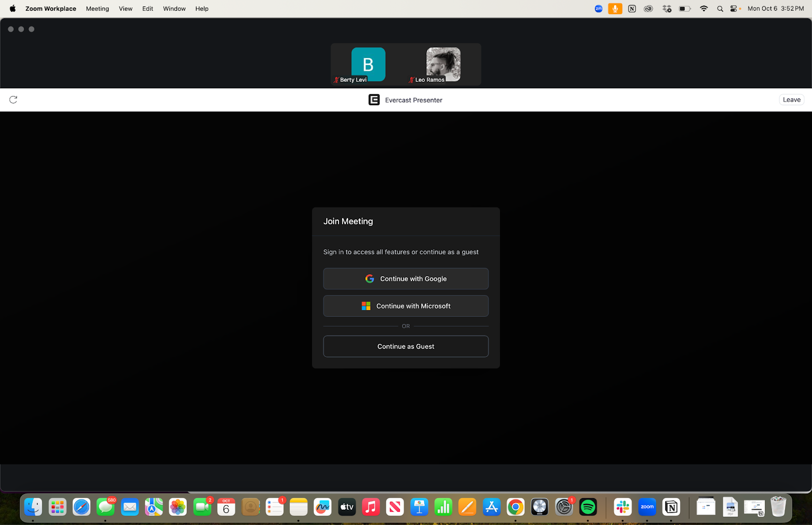The image size is (812, 525).
Task: Open System Settings from the Dock
Action: 564,507
